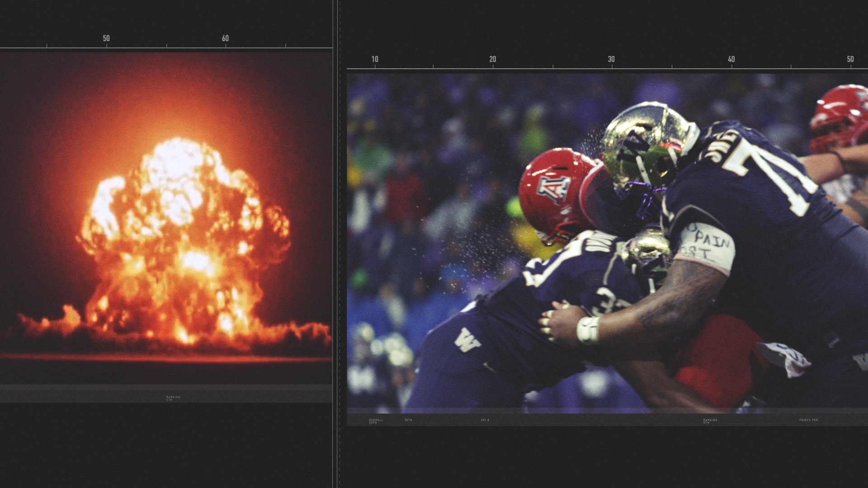Viewport: 868px width, 488px height.
Task: Click 'RANKING 5TH' label under explosion image
Action: 173,398
